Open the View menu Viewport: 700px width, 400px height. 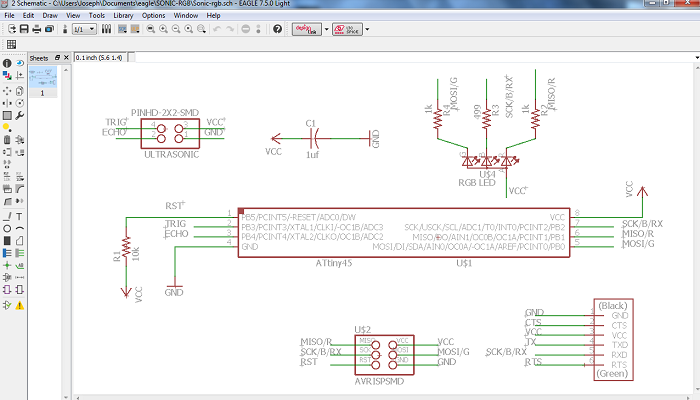[x=73, y=15]
